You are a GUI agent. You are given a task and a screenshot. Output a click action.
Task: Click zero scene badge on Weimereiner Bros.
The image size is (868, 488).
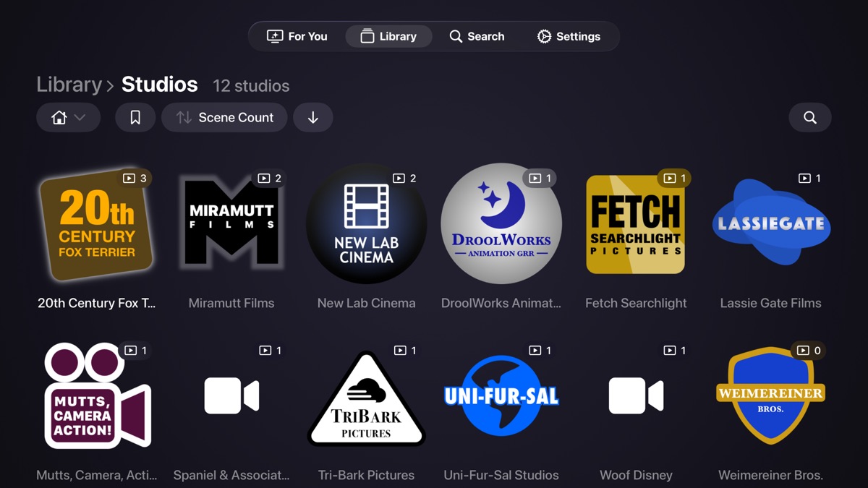pyautogui.click(x=809, y=350)
